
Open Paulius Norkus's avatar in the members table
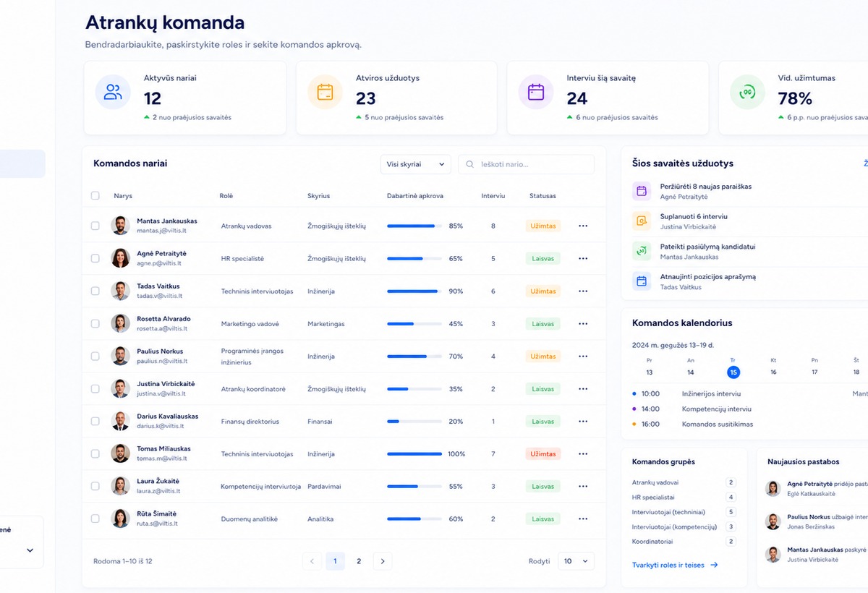pos(120,356)
